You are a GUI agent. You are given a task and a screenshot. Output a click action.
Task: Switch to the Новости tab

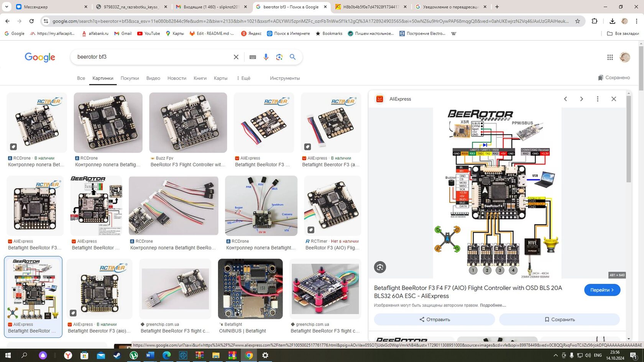tap(177, 78)
